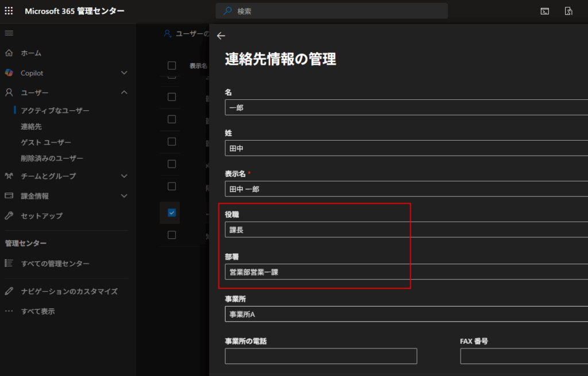Viewport: 588px width, 376px height.
Task: Open すべての管理センター link
Action: [55, 263]
